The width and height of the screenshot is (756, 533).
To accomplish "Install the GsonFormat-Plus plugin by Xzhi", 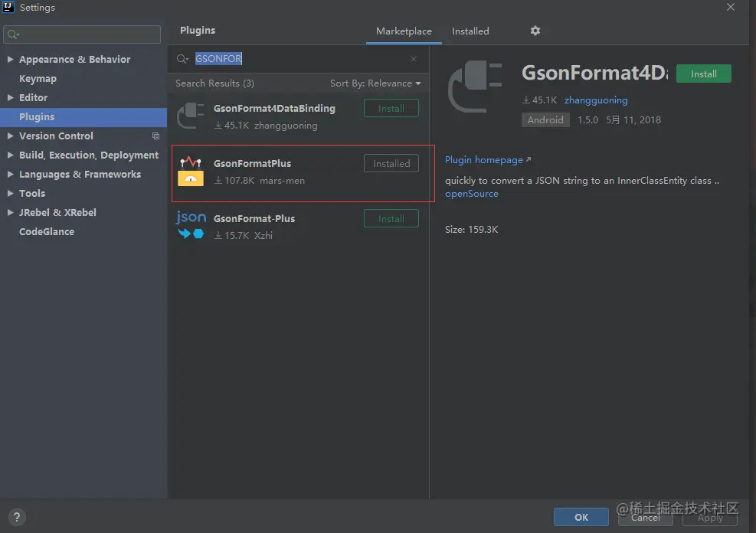I will point(391,219).
